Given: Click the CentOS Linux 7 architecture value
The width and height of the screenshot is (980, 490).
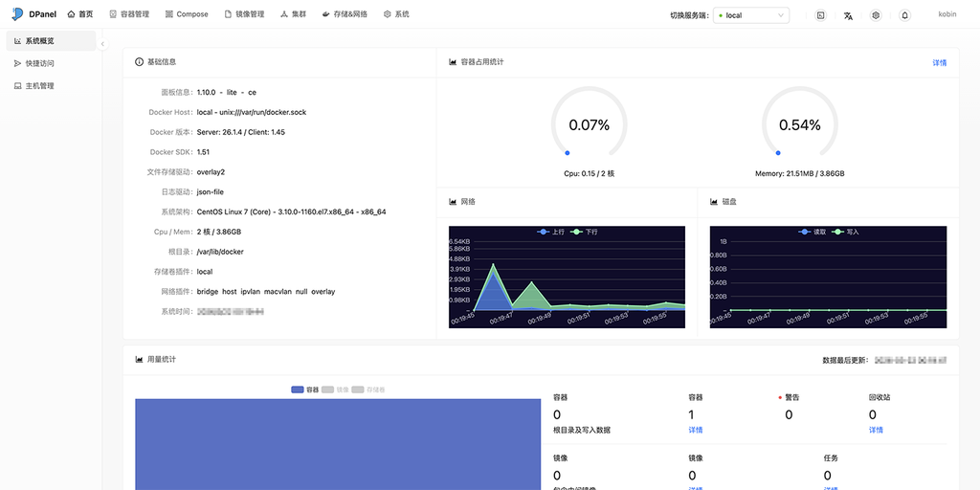Looking at the screenshot, I should pyautogui.click(x=291, y=212).
